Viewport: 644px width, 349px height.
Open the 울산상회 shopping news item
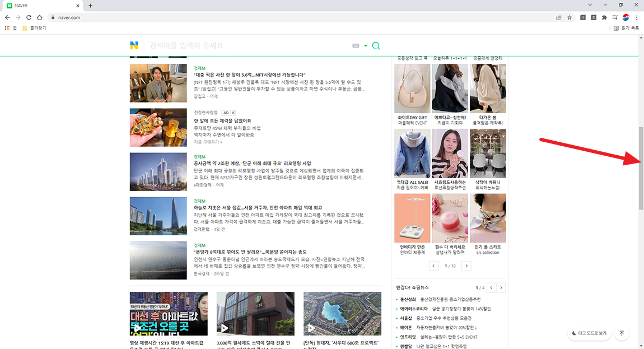pyautogui.click(x=440, y=299)
